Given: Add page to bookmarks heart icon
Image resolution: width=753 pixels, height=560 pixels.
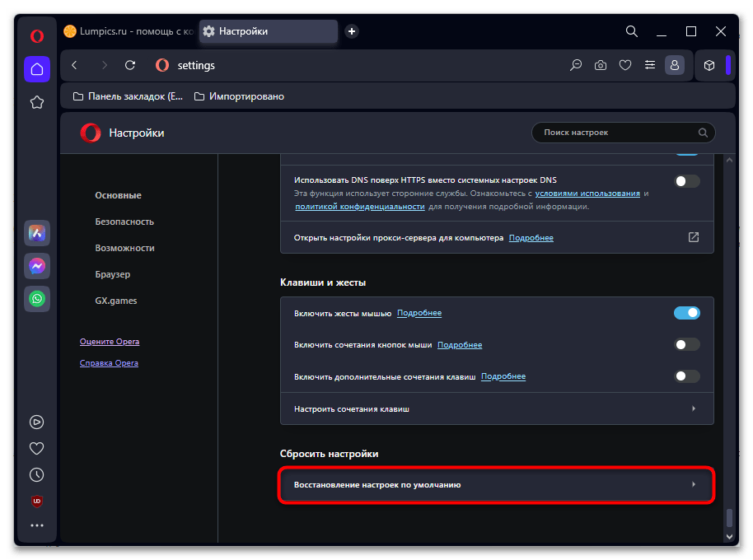Looking at the screenshot, I should [624, 65].
